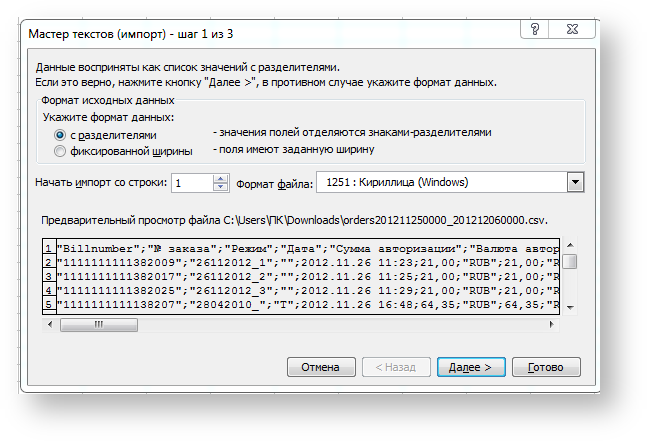
Task: Open the 'Формат файла' encoding dropdown arrow
Action: [574, 182]
